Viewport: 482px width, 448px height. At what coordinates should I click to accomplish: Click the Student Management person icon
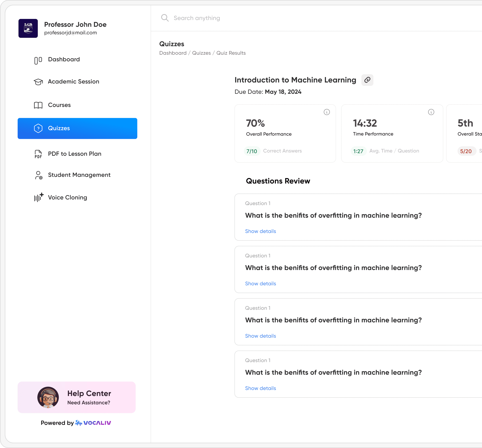pyautogui.click(x=38, y=175)
